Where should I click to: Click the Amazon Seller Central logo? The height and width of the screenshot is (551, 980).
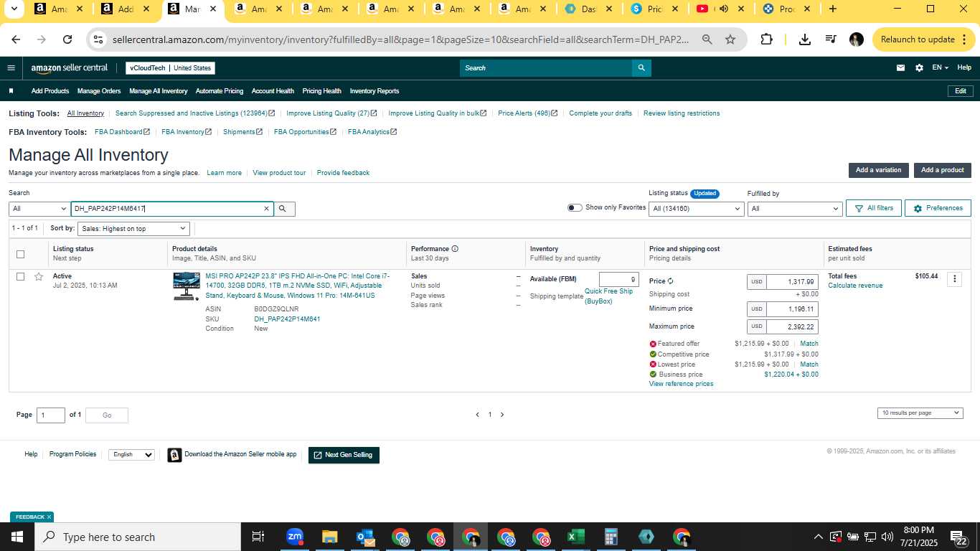click(69, 68)
